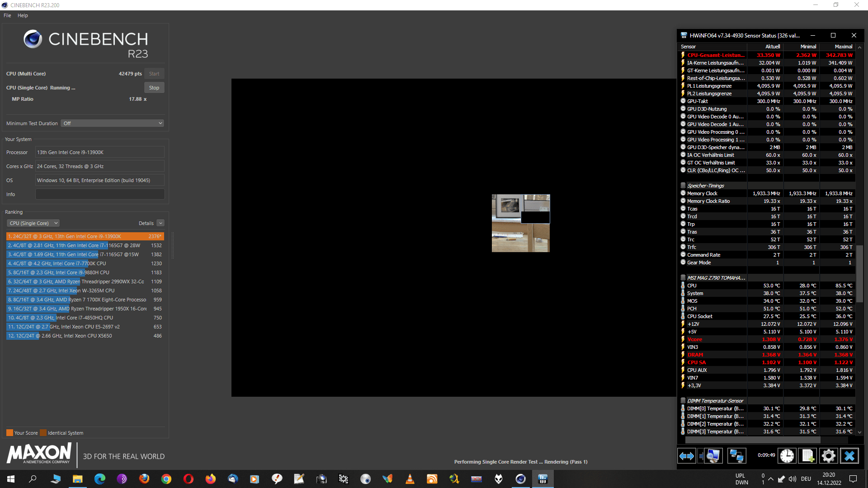Launch Microsoft Edge from taskbar
The width and height of the screenshot is (868, 488).
tap(100, 479)
